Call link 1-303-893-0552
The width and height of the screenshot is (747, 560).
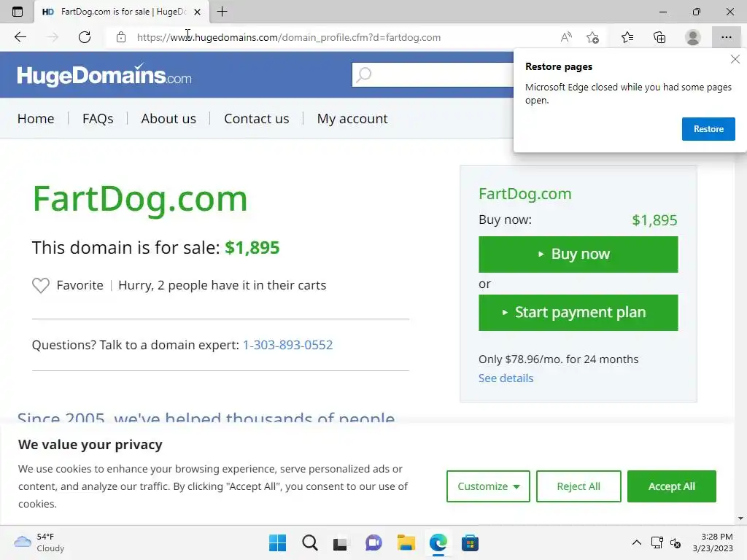pyautogui.click(x=287, y=345)
